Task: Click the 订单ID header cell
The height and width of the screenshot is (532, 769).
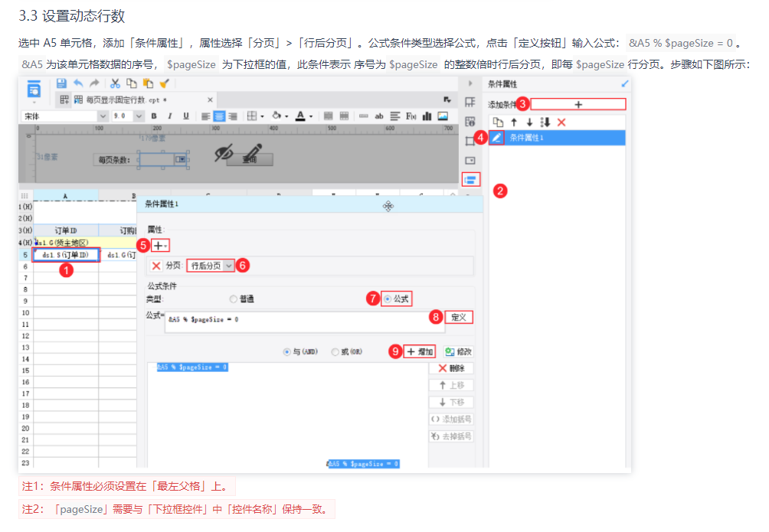Action: point(66,230)
